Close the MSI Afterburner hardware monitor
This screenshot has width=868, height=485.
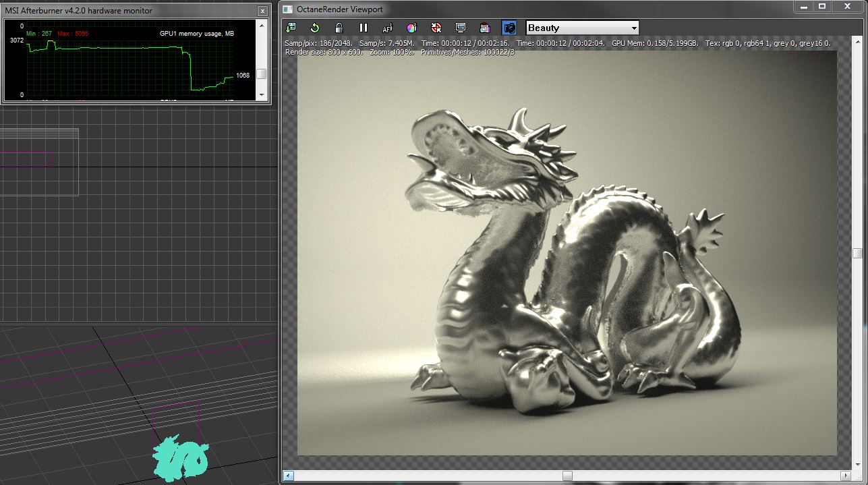point(262,11)
